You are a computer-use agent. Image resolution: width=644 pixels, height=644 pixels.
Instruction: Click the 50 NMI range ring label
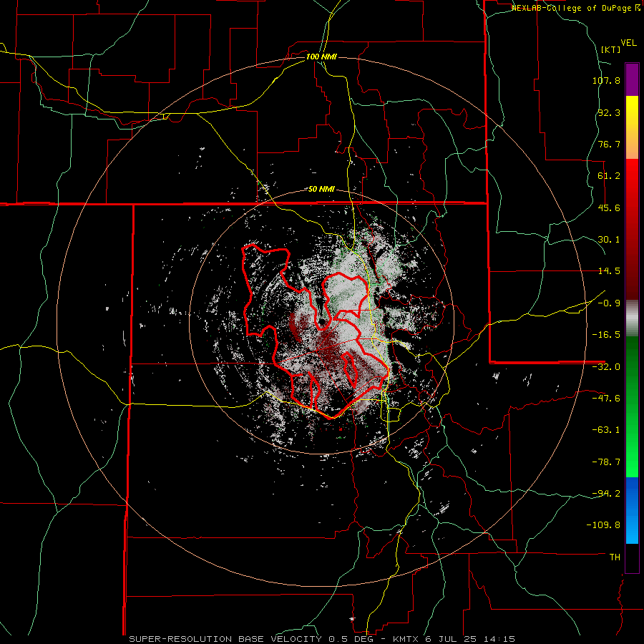tap(321, 190)
